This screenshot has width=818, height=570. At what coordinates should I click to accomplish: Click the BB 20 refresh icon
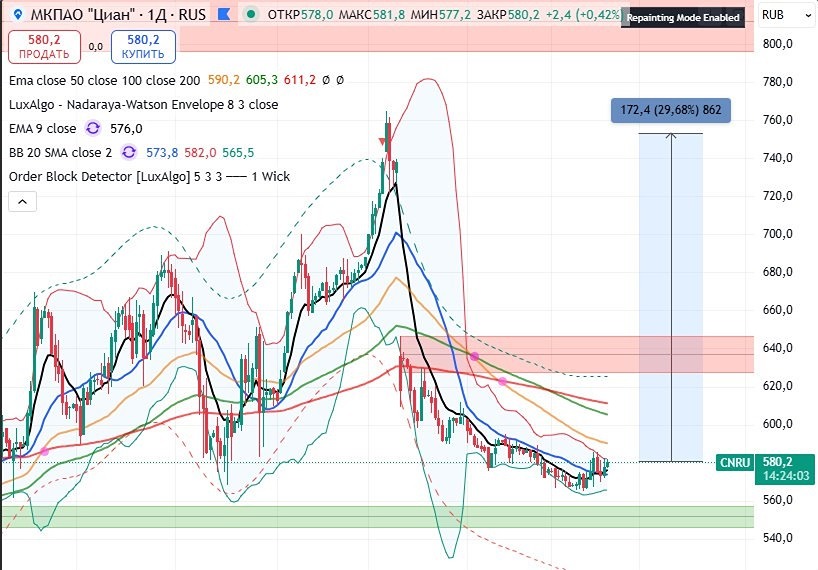[x=129, y=152]
